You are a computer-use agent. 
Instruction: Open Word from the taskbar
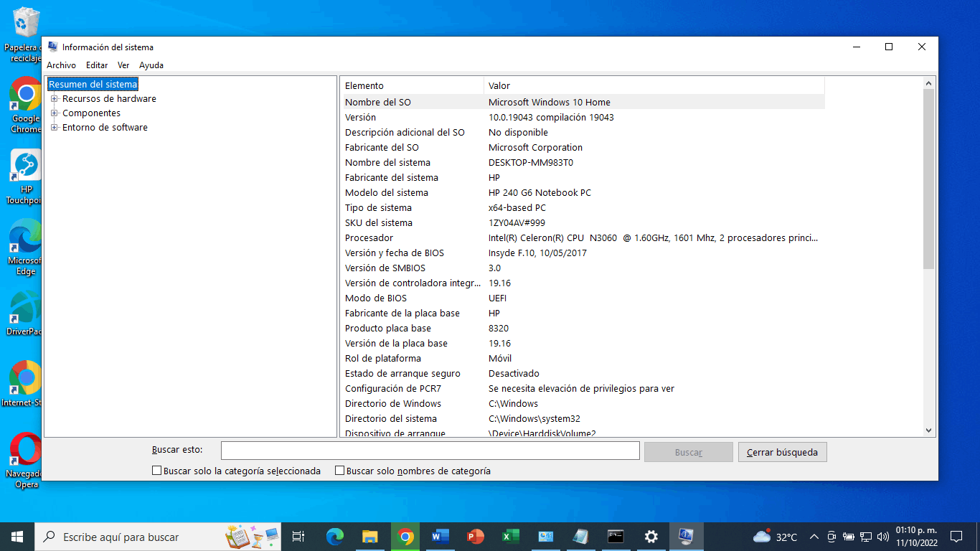[x=440, y=537]
